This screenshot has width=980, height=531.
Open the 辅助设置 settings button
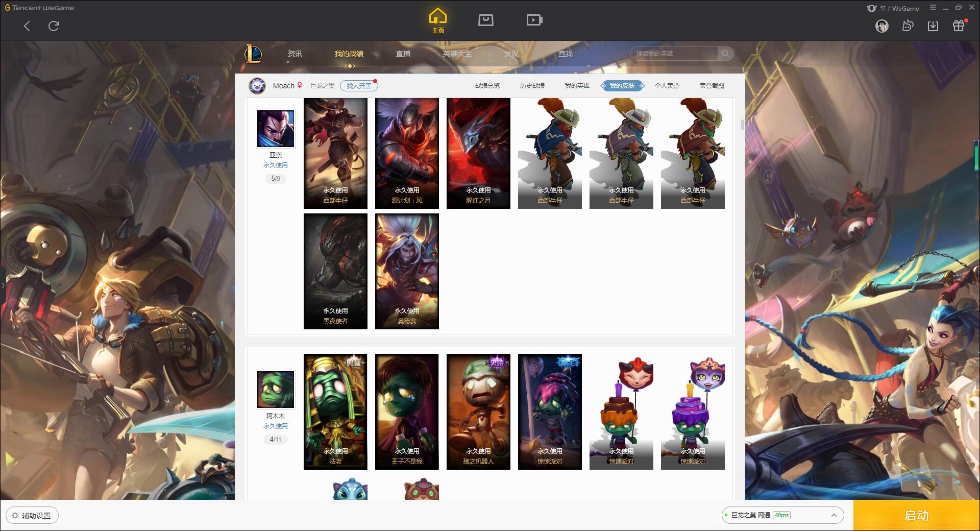(x=32, y=516)
